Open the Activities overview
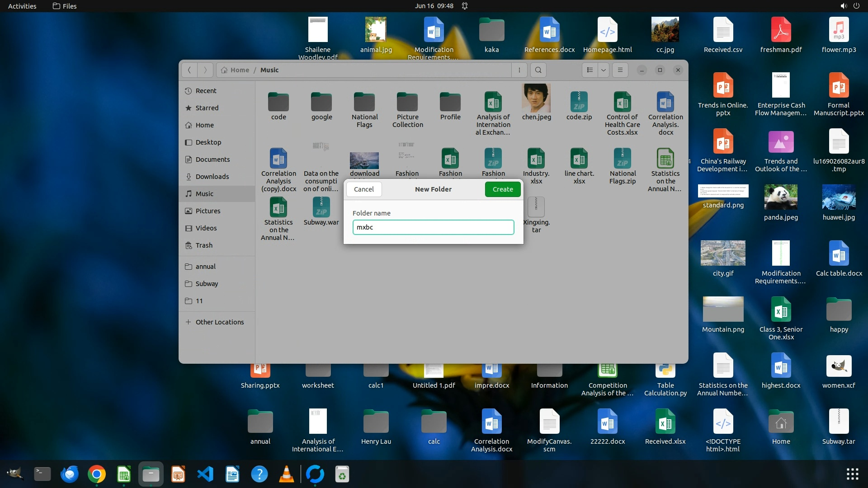868x488 pixels. click(x=22, y=6)
